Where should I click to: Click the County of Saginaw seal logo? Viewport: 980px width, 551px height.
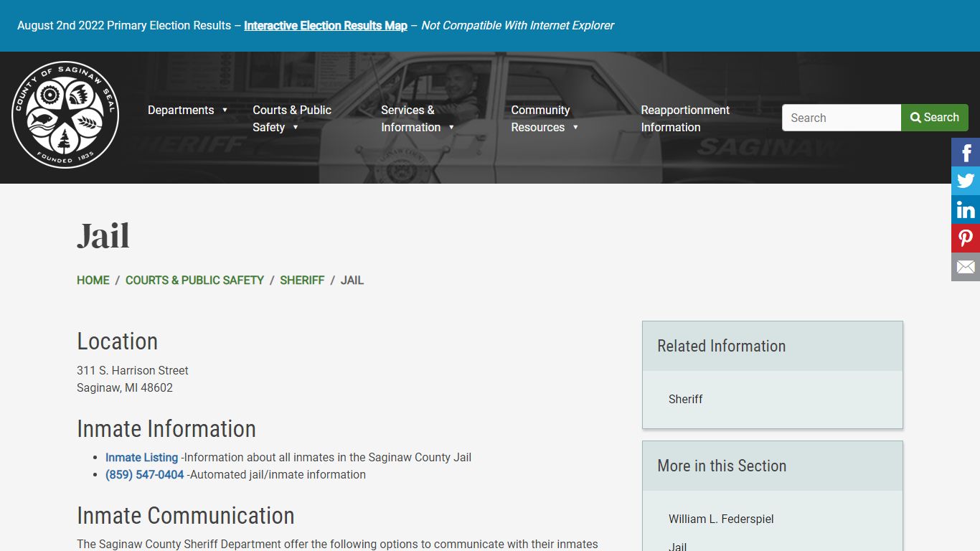click(65, 115)
